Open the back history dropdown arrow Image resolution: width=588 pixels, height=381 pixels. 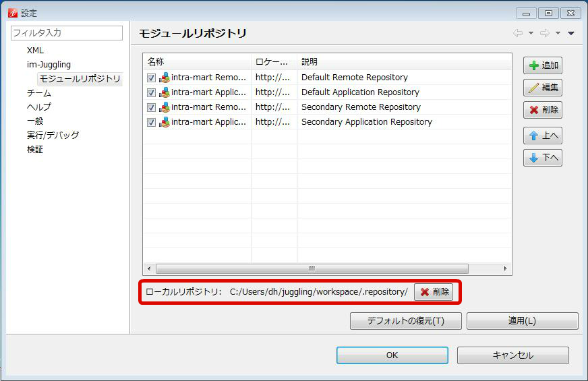point(531,33)
